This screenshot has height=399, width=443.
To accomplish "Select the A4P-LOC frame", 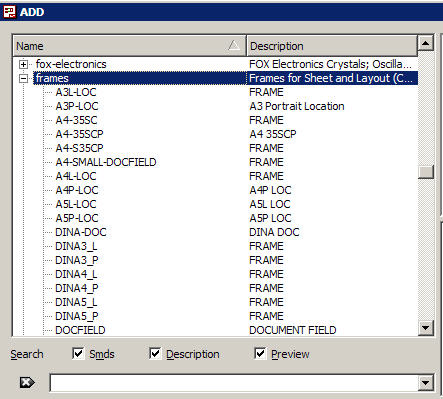I will 77,190.
